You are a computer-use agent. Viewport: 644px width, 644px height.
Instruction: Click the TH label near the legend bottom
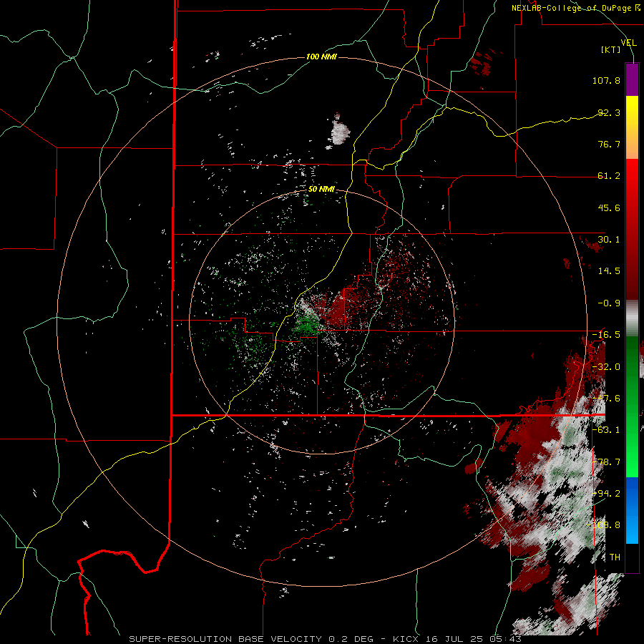click(615, 557)
